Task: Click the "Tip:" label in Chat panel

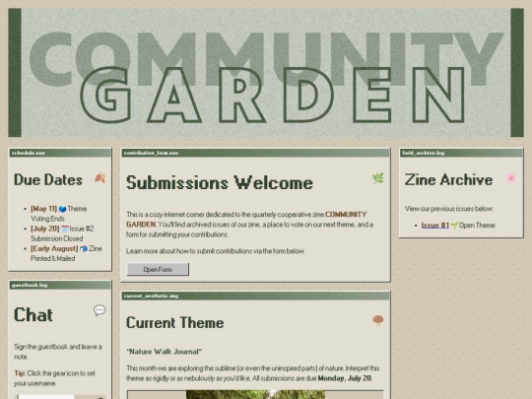Action: [20, 373]
